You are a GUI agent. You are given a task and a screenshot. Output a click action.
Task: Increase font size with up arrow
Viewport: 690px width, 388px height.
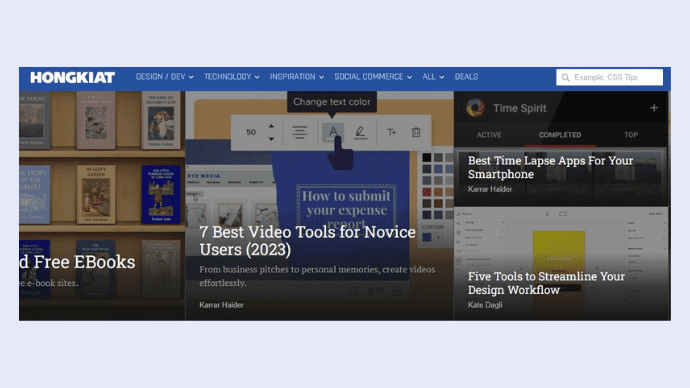click(272, 126)
